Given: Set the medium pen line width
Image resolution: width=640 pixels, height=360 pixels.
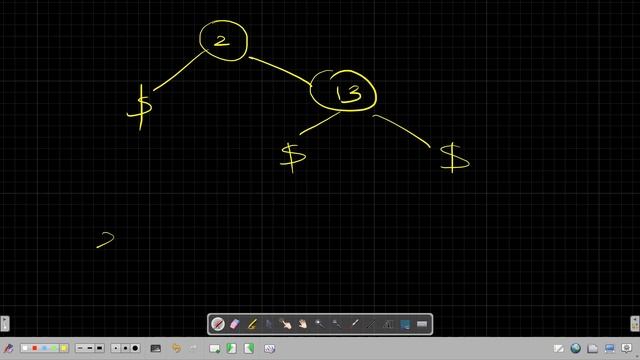Looking at the screenshot, I should click(x=90, y=348).
